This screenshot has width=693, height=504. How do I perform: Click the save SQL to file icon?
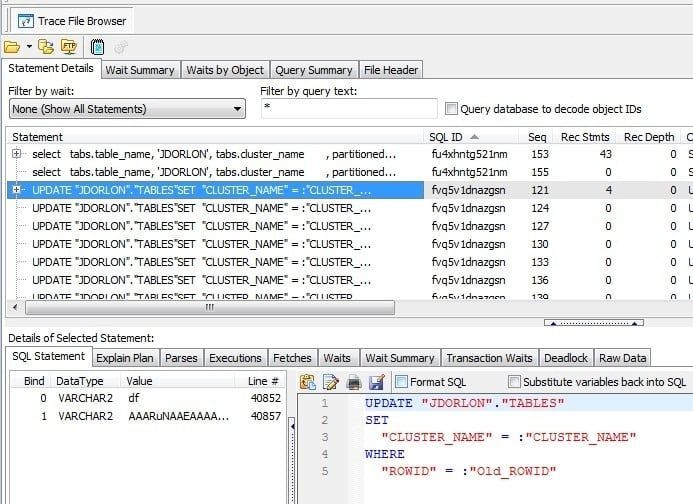pos(377,382)
